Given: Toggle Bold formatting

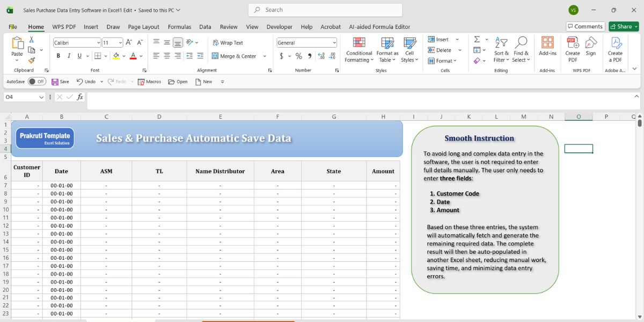Looking at the screenshot, I should point(58,56).
